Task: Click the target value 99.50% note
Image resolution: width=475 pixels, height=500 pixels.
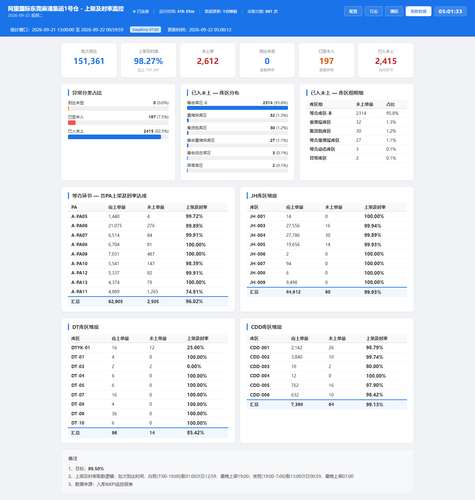Action: (96, 469)
